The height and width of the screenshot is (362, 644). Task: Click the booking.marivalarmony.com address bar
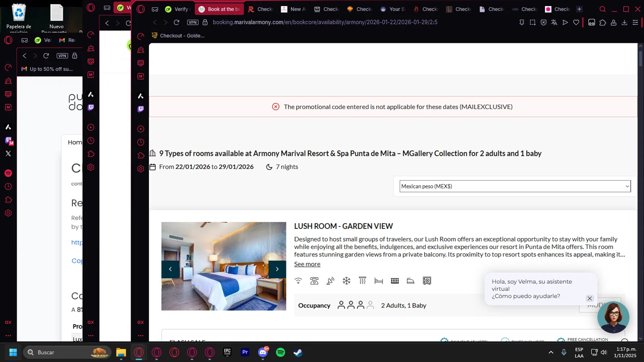tap(325, 22)
